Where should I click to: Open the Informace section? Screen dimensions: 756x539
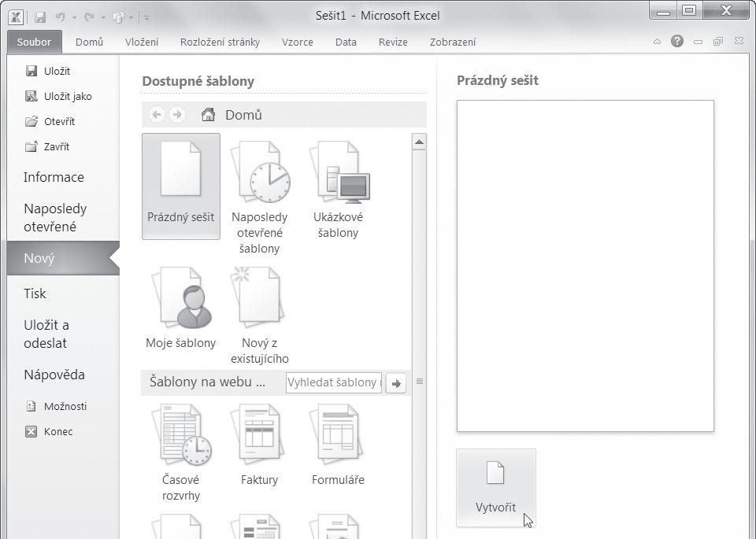[x=54, y=177]
